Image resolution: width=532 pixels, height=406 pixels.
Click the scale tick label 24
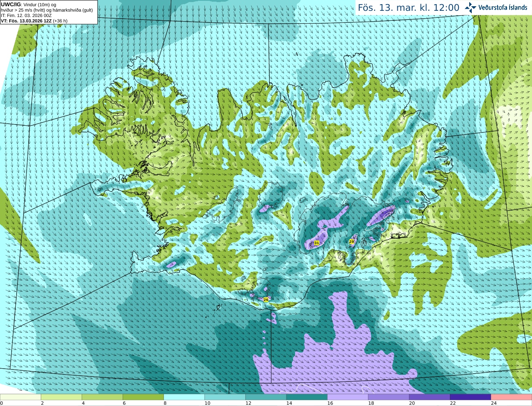(494, 403)
